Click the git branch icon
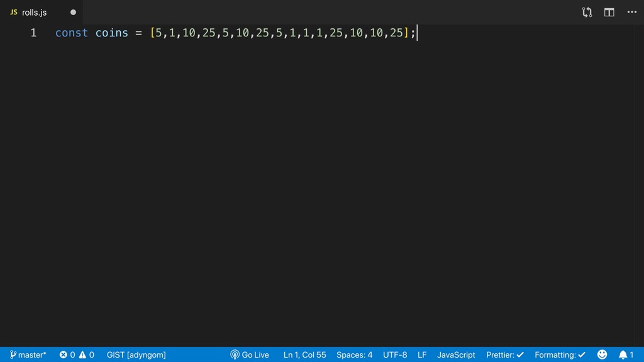Screen dimensions: 644x362 (13, 354)
